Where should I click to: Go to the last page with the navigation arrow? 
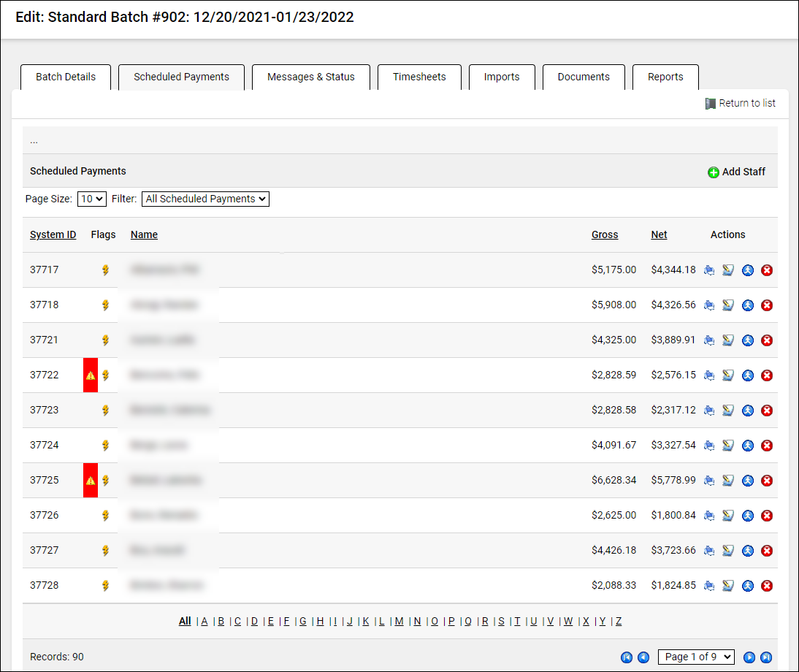coord(765,657)
